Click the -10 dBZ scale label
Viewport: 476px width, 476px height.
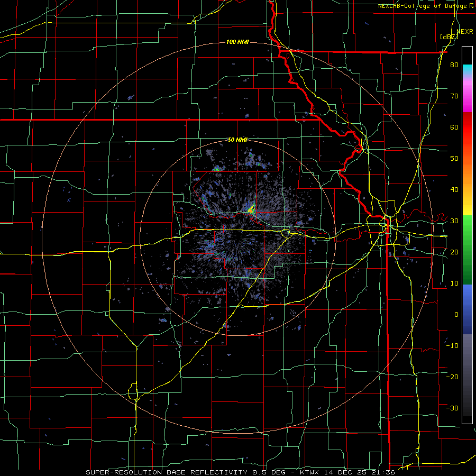(x=452, y=345)
